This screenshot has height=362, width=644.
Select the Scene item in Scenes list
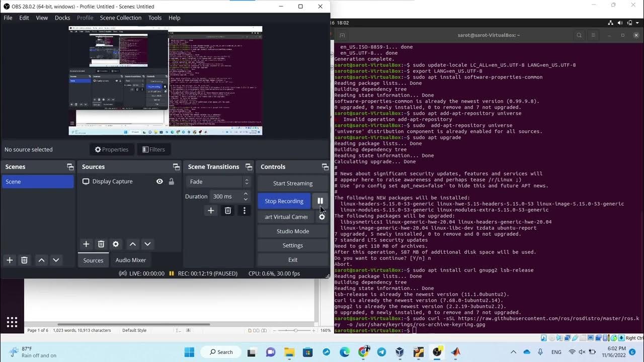point(38,182)
